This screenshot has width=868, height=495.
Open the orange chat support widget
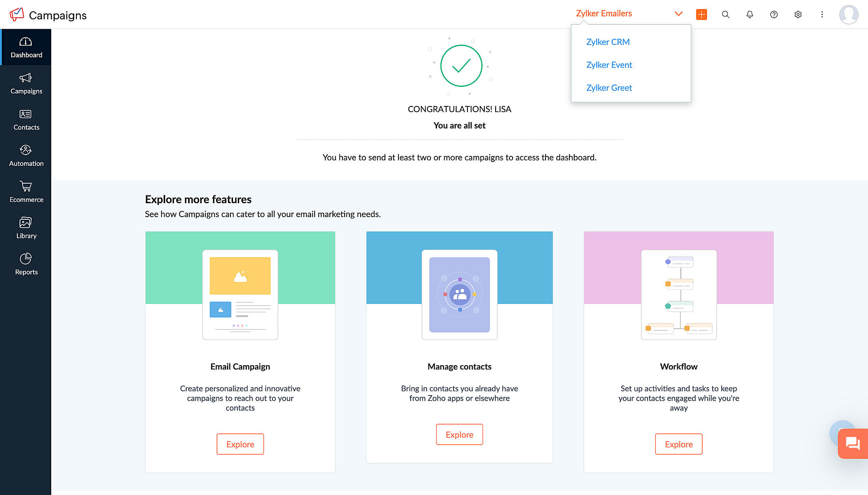click(852, 443)
